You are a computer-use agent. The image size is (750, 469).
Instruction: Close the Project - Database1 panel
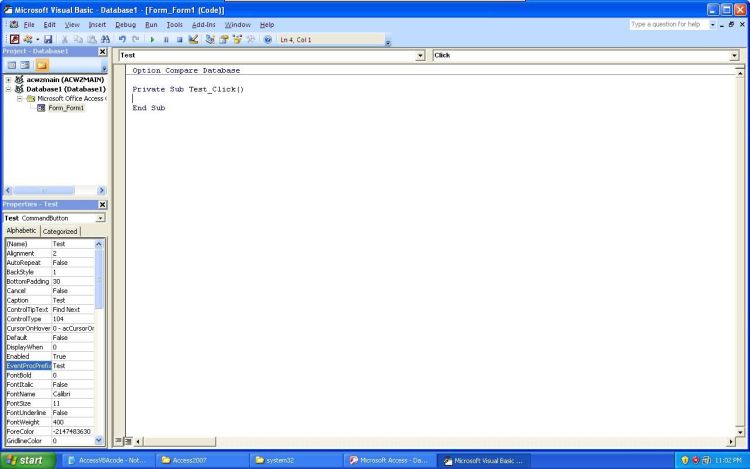(102, 51)
